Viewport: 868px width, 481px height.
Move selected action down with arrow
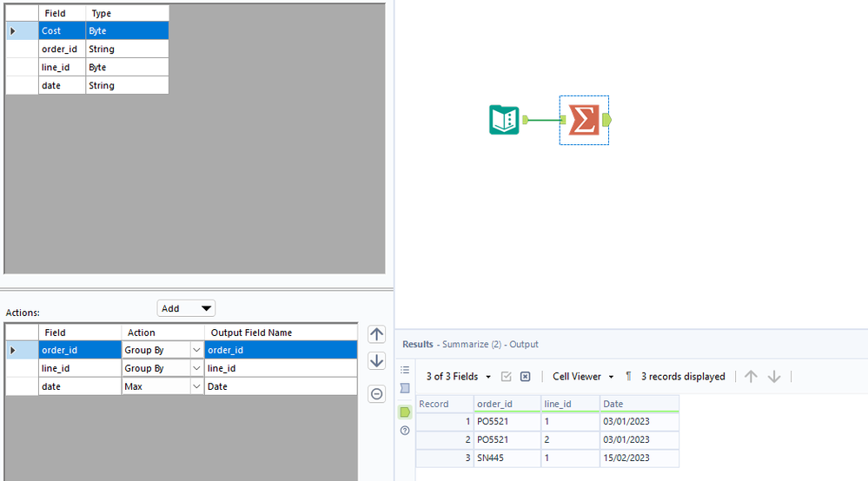click(376, 361)
